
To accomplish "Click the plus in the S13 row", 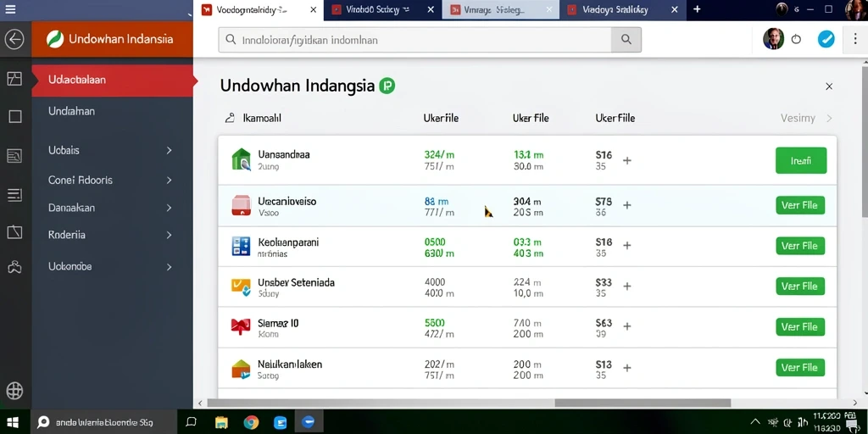I will coord(627,368).
